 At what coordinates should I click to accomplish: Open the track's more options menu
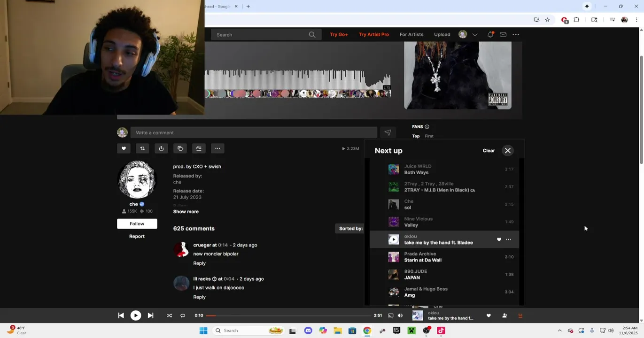tap(217, 148)
